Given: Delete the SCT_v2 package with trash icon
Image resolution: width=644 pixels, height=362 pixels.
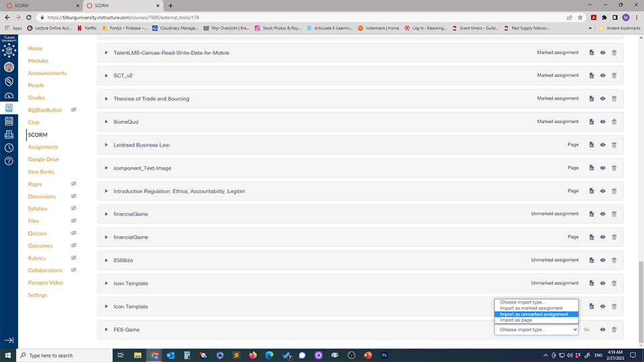Looking at the screenshot, I should (x=614, y=76).
